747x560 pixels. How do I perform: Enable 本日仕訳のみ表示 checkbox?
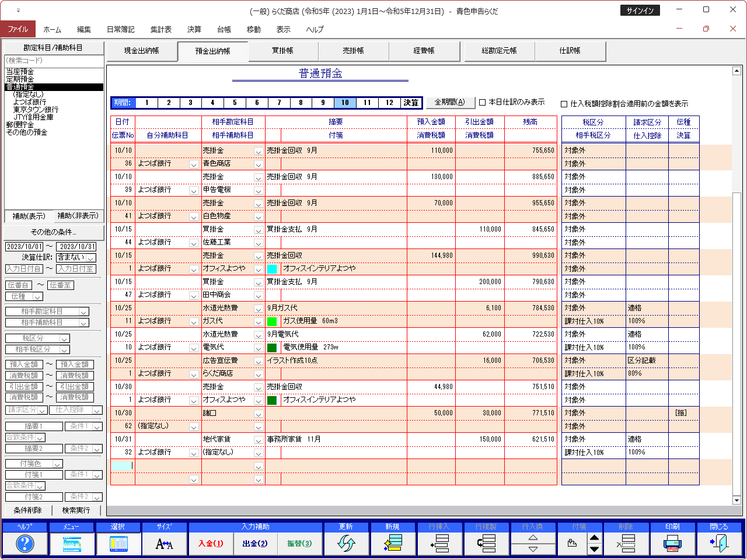point(483,102)
